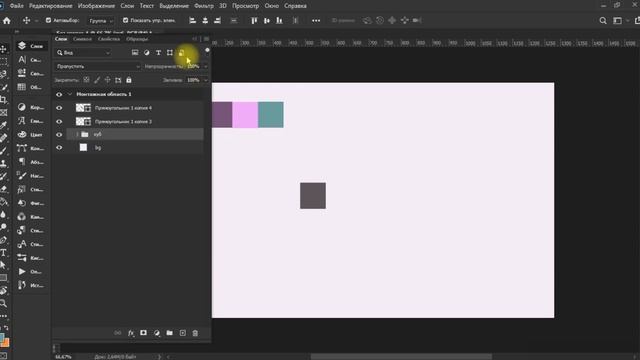Click the fx layer style button
Viewport: 640px width, 360px height.
(131, 333)
